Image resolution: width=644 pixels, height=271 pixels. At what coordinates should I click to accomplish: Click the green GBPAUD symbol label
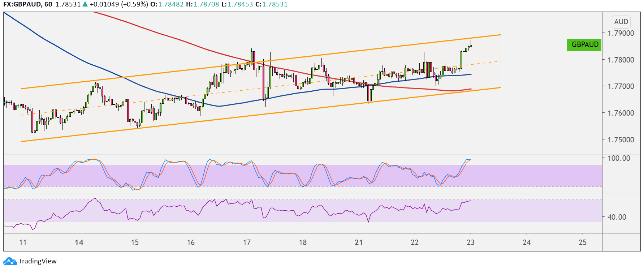[584, 44]
